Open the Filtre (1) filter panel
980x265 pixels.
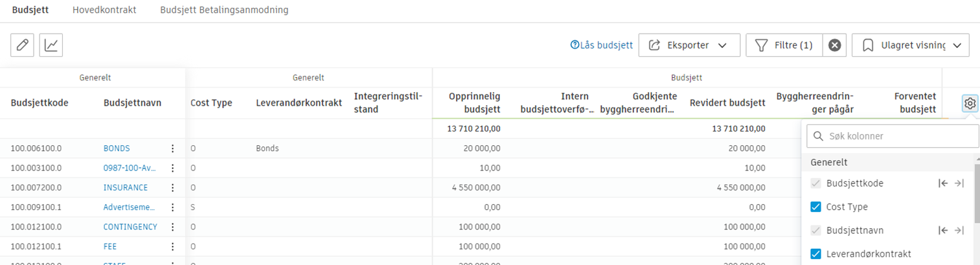pyautogui.click(x=784, y=45)
